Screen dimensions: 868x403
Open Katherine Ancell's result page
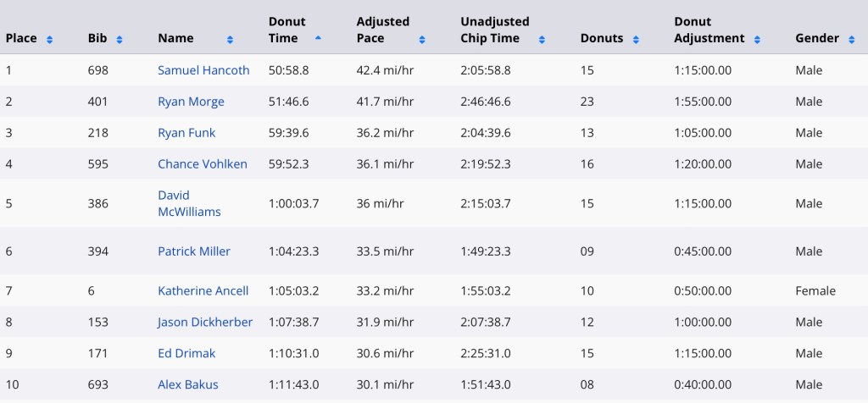coord(203,290)
